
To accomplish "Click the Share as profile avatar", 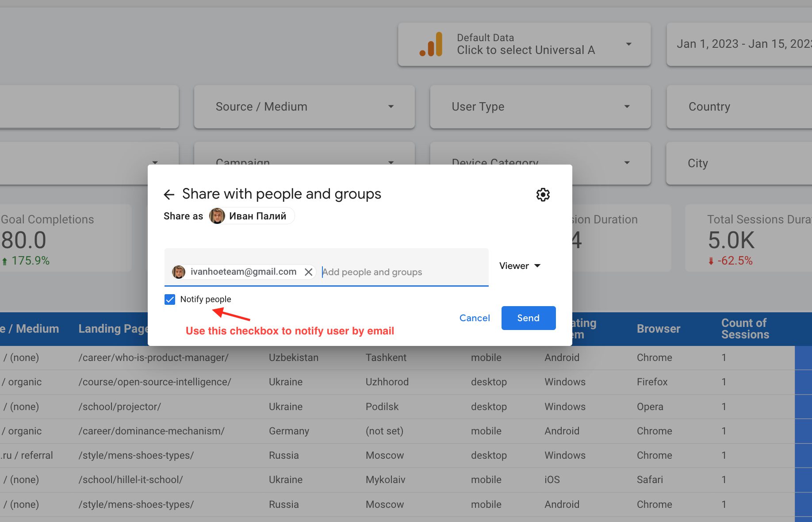I will point(217,216).
